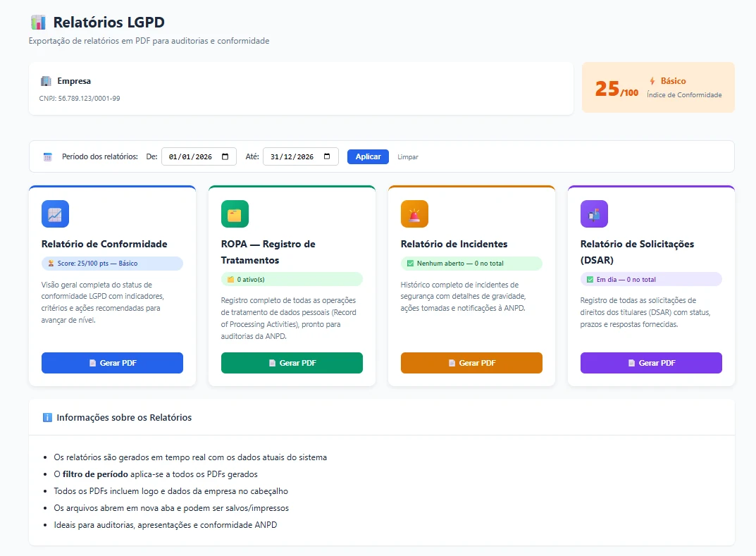Click the calendar icon before Período dos relatórios
The width and height of the screenshot is (756, 556).
(x=48, y=156)
